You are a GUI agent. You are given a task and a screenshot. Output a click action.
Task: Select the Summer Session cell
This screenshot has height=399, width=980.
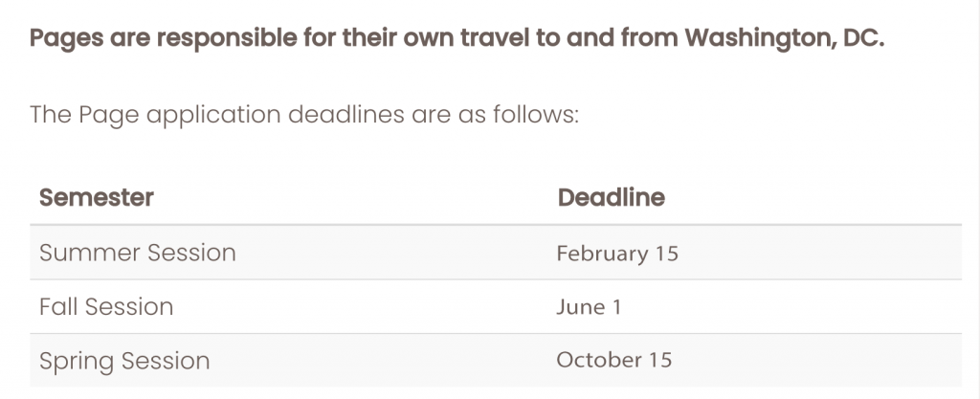[x=137, y=253]
